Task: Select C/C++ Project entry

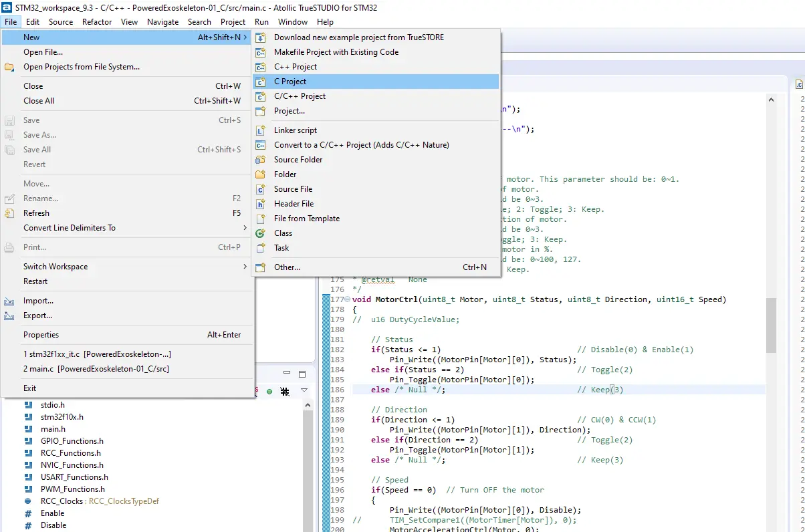Action: pyautogui.click(x=376, y=96)
